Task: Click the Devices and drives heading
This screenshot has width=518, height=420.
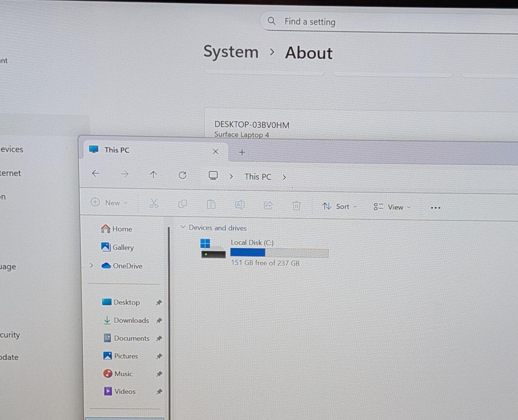Action: (x=217, y=228)
